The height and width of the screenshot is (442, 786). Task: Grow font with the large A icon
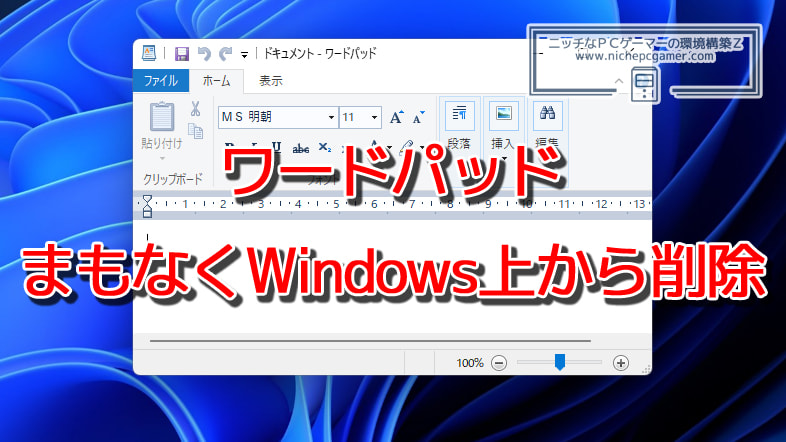coord(396,117)
